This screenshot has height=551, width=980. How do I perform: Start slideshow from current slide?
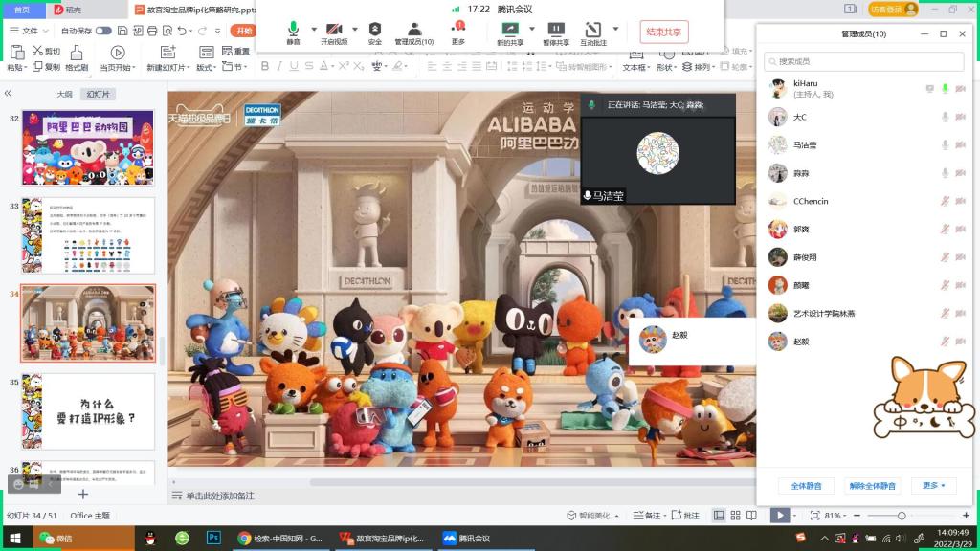click(x=118, y=58)
